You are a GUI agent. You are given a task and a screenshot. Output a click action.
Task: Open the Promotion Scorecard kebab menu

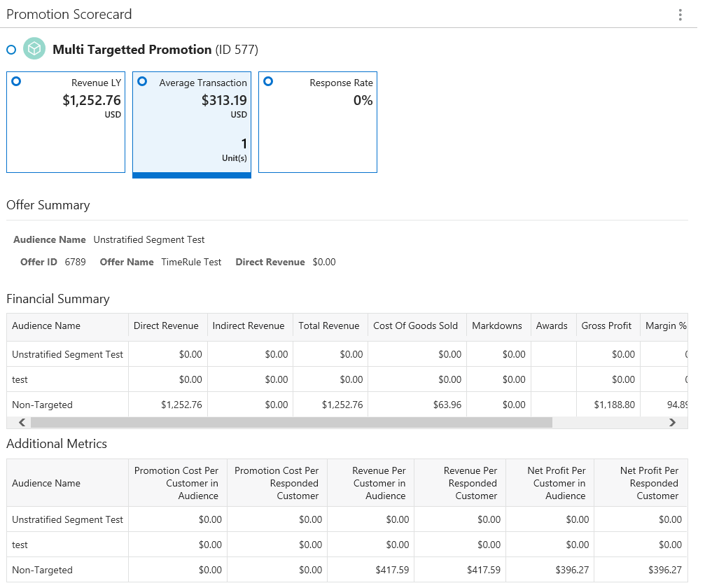tap(680, 15)
